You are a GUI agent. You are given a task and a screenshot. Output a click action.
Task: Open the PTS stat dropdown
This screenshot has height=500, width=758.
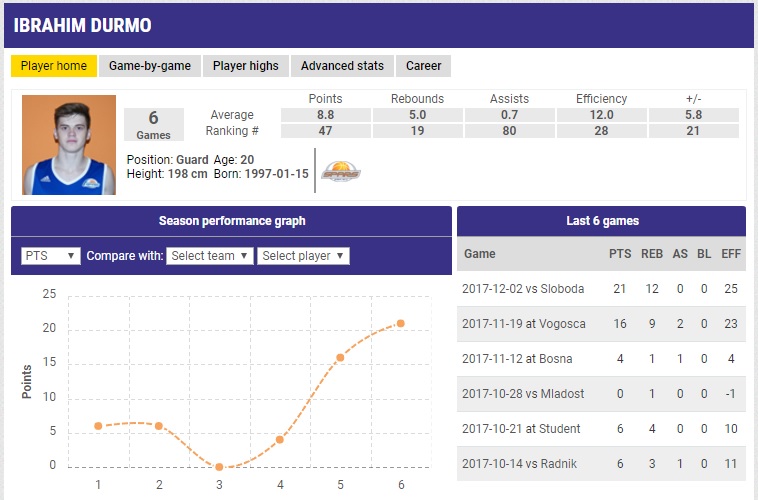(51, 256)
